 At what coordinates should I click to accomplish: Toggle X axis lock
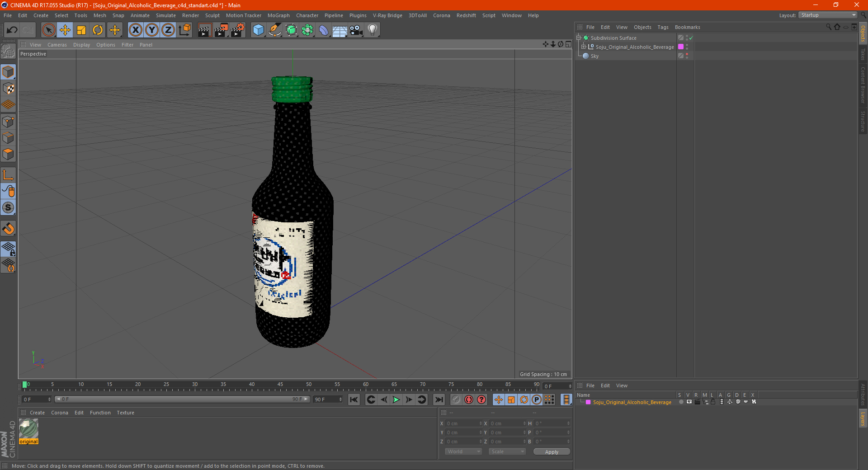tap(135, 30)
